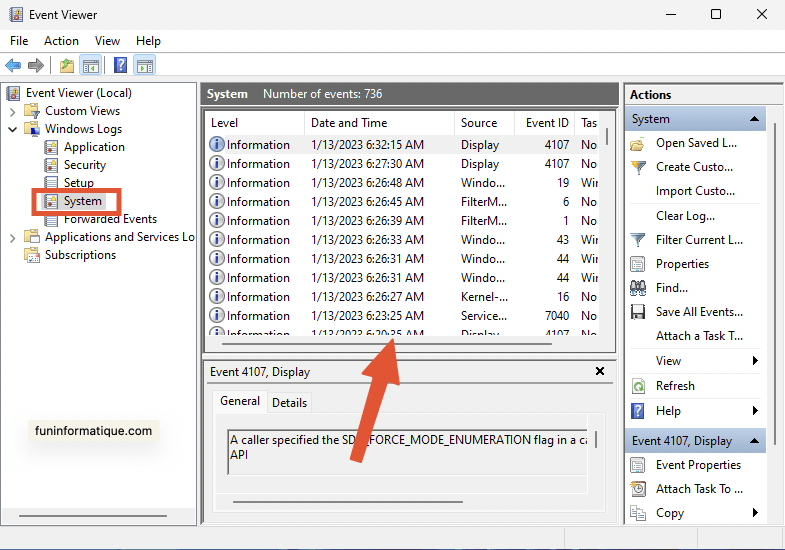Click the blue Help question mark toolbar icon
Image resolution: width=785 pixels, height=550 pixels.
(120, 65)
